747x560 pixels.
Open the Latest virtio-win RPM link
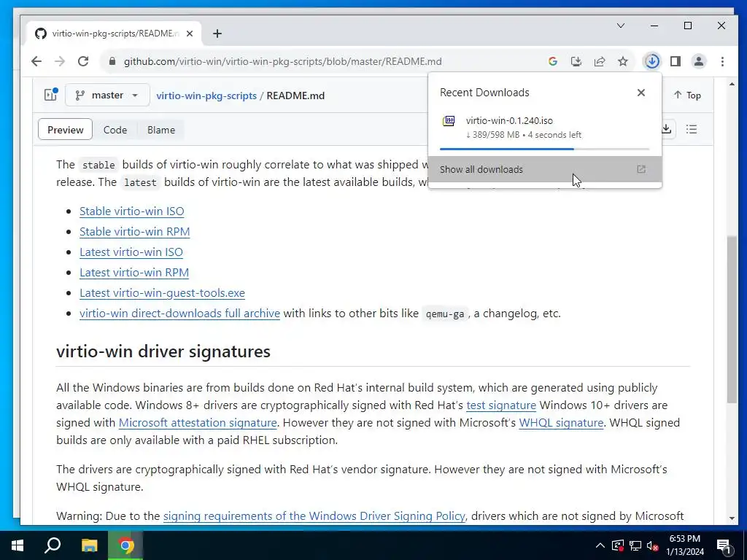pos(134,273)
